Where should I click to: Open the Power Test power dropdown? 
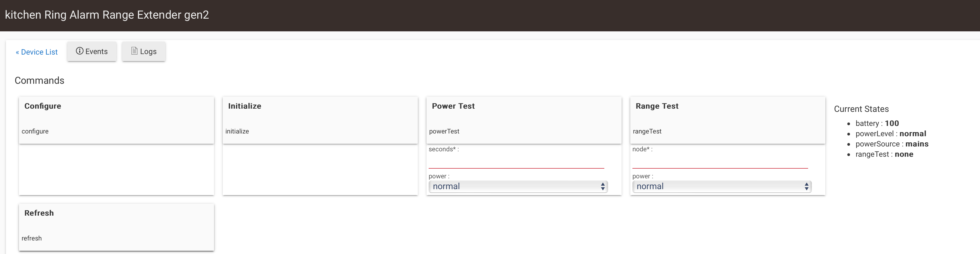tap(518, 186)
